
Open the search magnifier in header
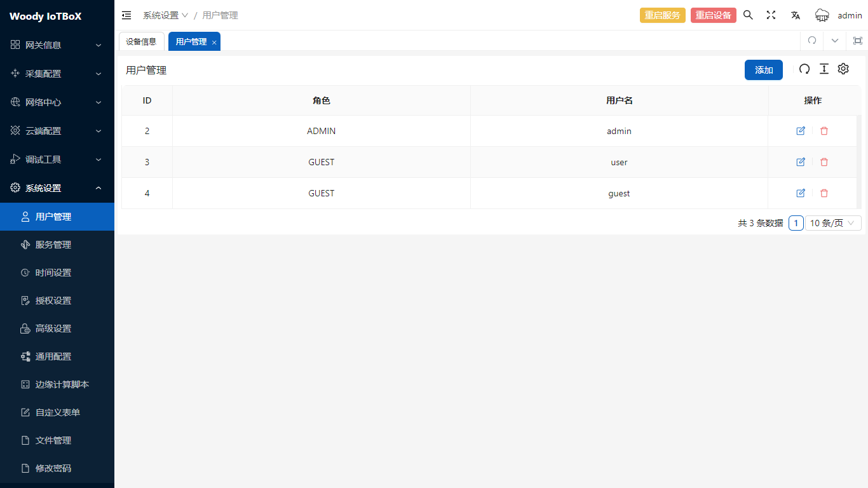tap(748, 15)
